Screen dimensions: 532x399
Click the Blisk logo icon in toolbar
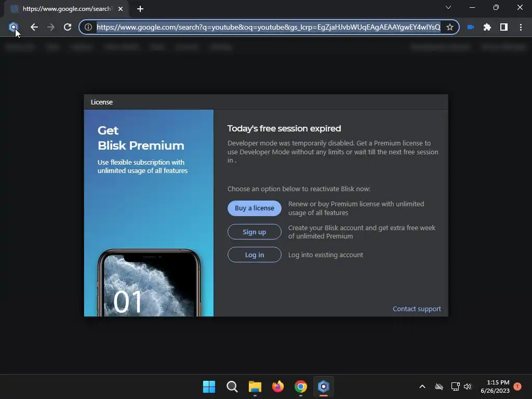click(x=13, y=27)
